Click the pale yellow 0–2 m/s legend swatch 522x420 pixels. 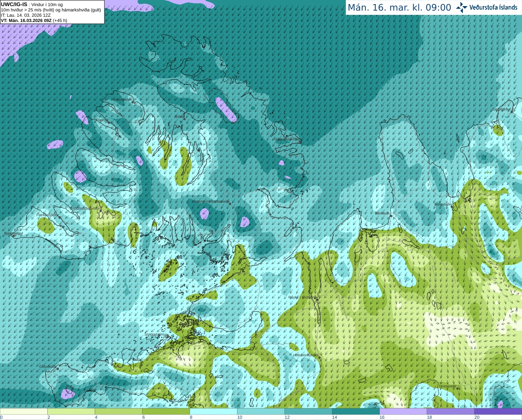coord(24,411)
